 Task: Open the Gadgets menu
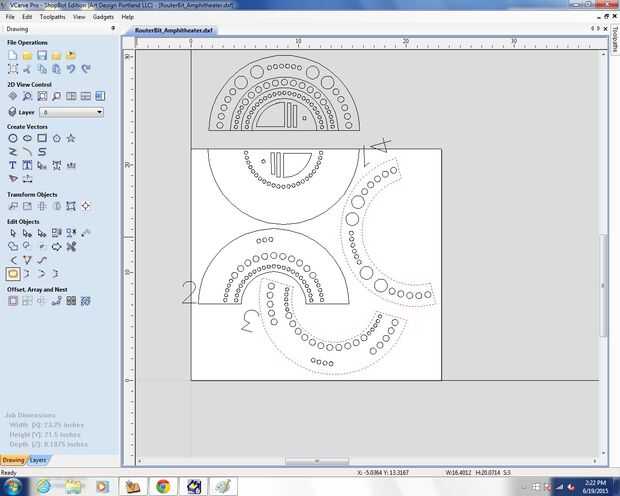coord(103,17)
